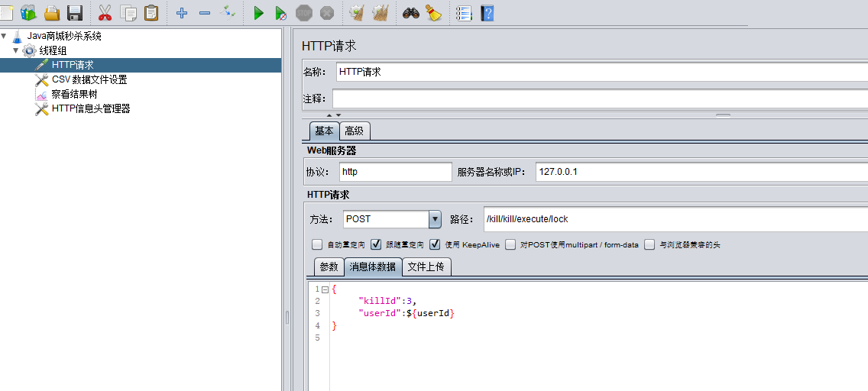Screen dimensions: 868x391
Task: Click the Cut scissors icon
Action: [x=105, y=13]
